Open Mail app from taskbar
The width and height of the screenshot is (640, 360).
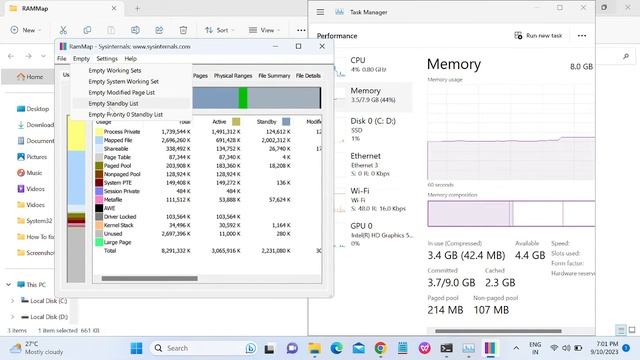359,348
